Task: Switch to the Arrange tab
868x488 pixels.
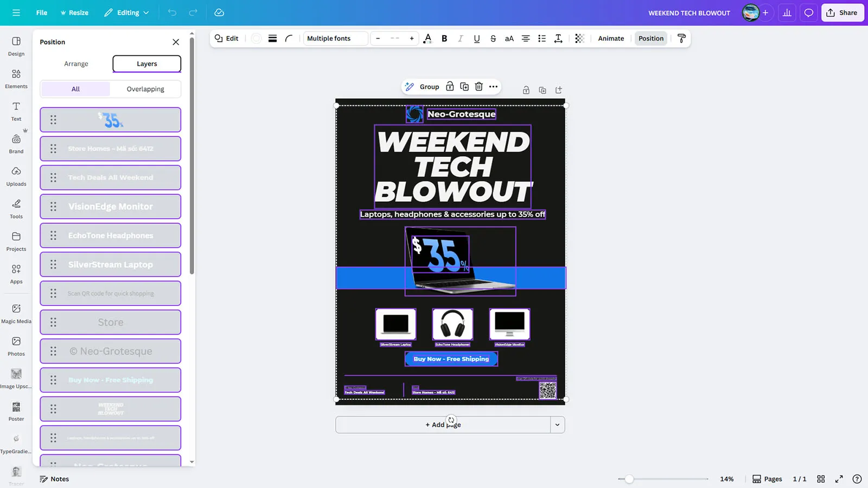Action: point(76,63)
